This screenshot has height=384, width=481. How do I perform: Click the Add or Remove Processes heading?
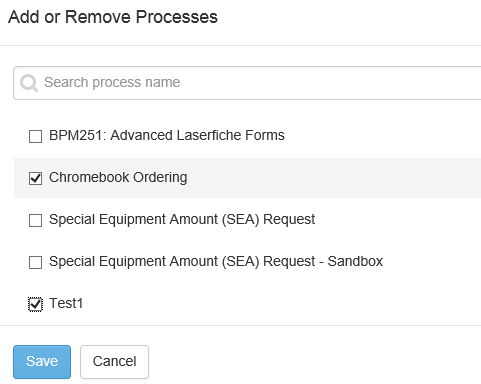pyautogui.click(x=113, y=17)
